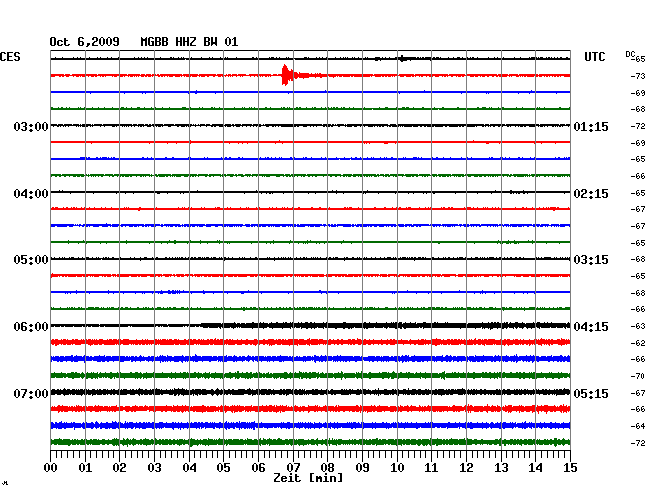Click minute "07" on the time axis
650x494 pixels.
[293, 468]
